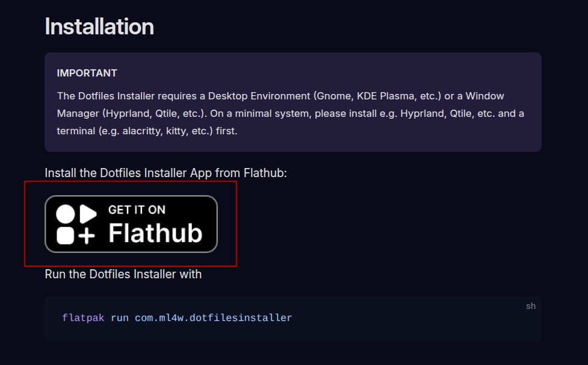Click "com.ml4w.dotfilesinstaller" in the command

213,317
